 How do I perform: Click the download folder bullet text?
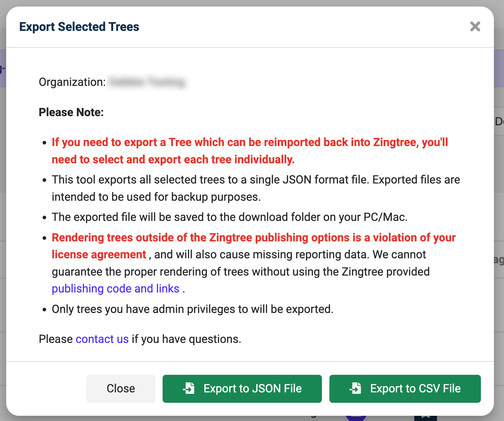(230, 217)
